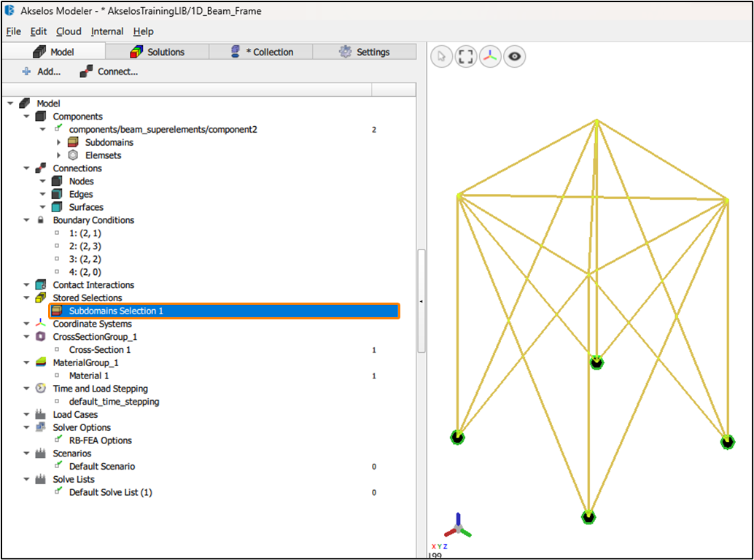
Task: Click the selection pointer tool in viewport
Action: click(441, 57)
